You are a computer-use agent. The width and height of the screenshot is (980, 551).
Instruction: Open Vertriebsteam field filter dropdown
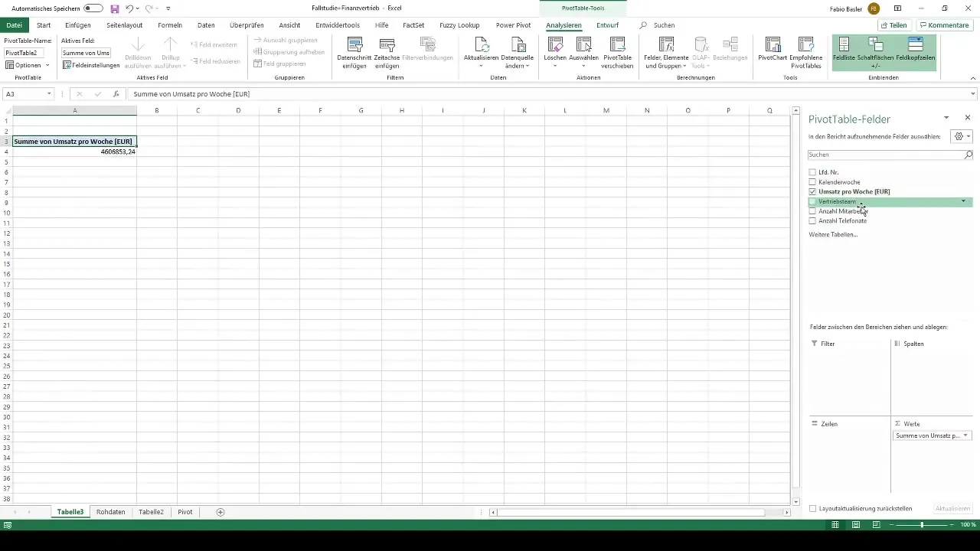(x=963, y=201)
